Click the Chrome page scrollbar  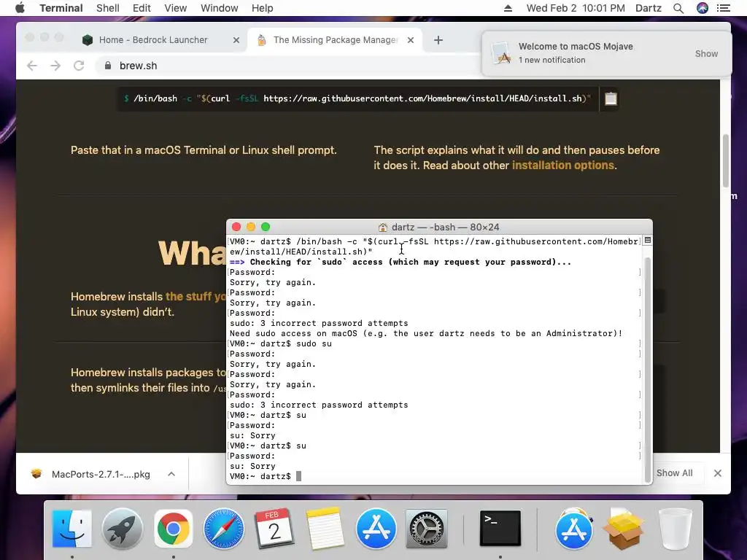coord(726,161)
